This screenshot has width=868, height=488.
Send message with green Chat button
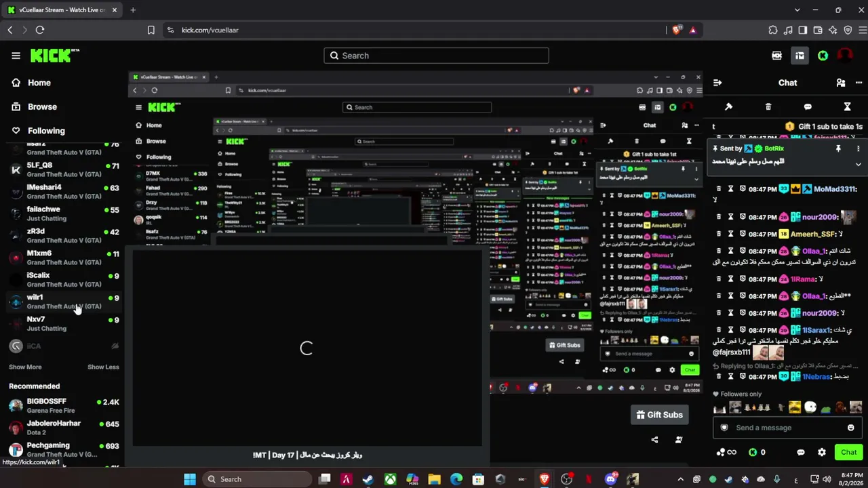click(x=848, y=452)
